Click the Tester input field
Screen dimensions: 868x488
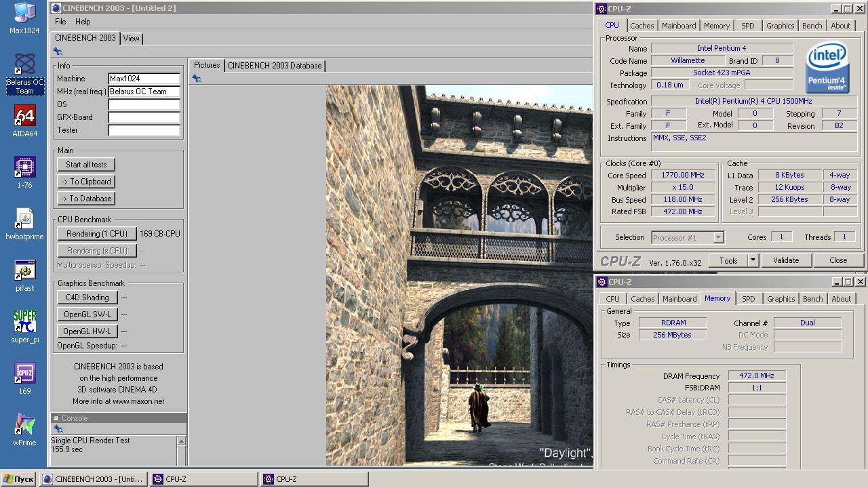[x=144, y=130]
